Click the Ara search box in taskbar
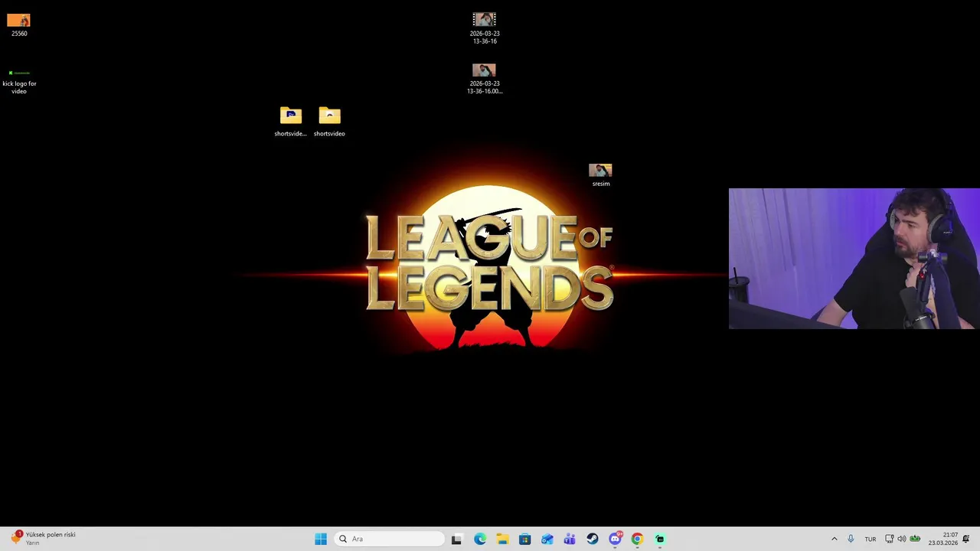The height and width of the screenshot is (551, 980). pos(390,539)
